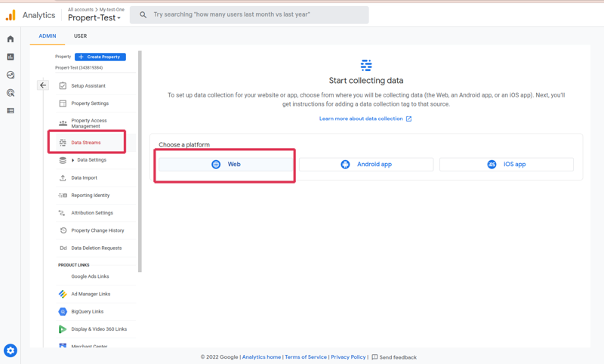Open Data Import menu item
This screenshot has width=604, height=364.
[84, 178]
